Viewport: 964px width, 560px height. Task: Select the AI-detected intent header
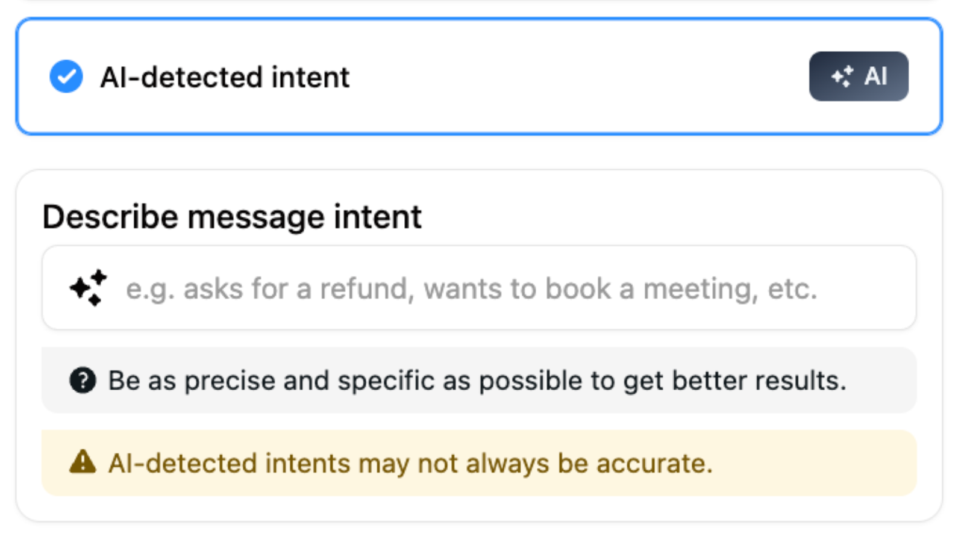(x=225, y=76)
